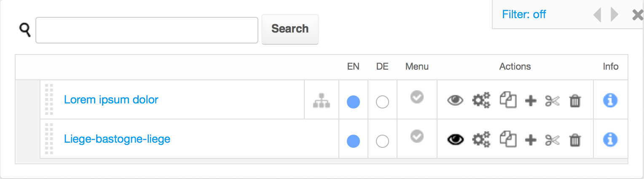The height and width of the screenshot is (179, 644).
Task: Toggle visibility eye for Lorem ipsum dolor
Action: tap(455, 100)
